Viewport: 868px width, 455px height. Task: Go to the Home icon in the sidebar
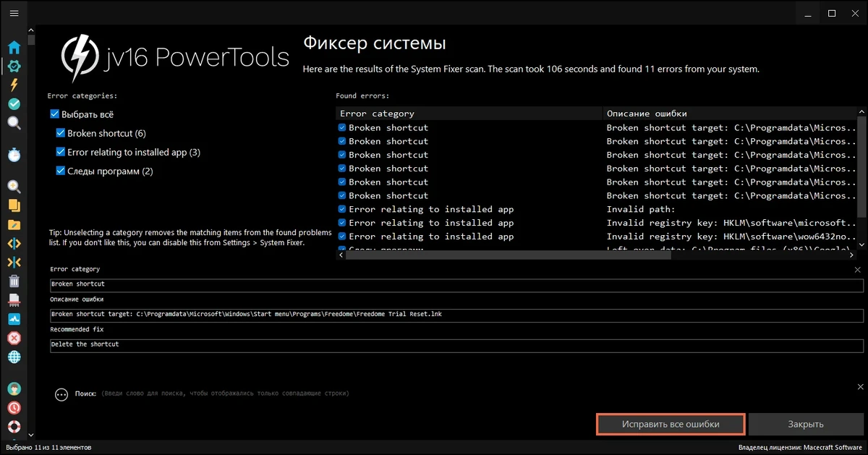(14, 48)
